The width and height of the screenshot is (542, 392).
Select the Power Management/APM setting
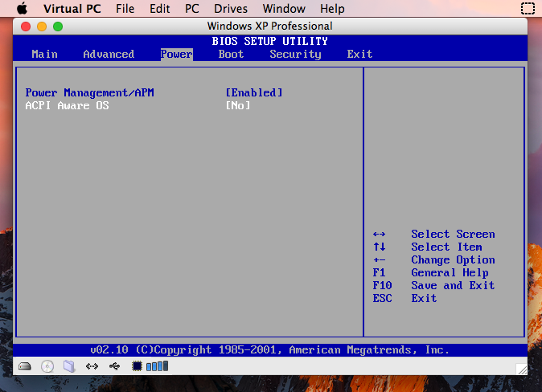[89, 92]
